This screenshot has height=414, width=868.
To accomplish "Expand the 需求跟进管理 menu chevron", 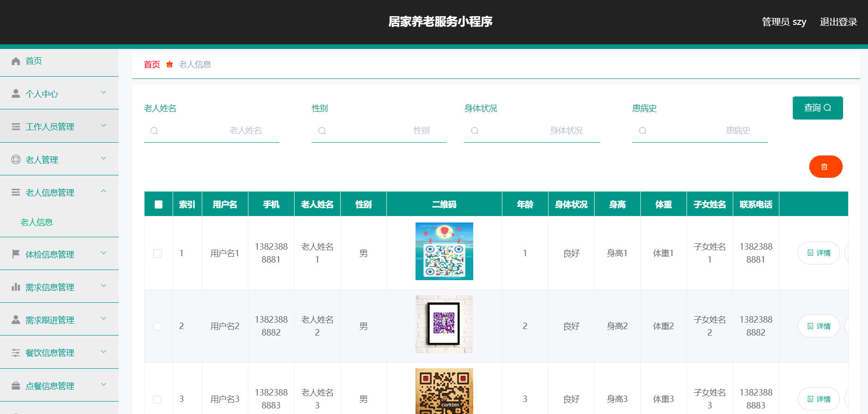I will tap(103, 318).
